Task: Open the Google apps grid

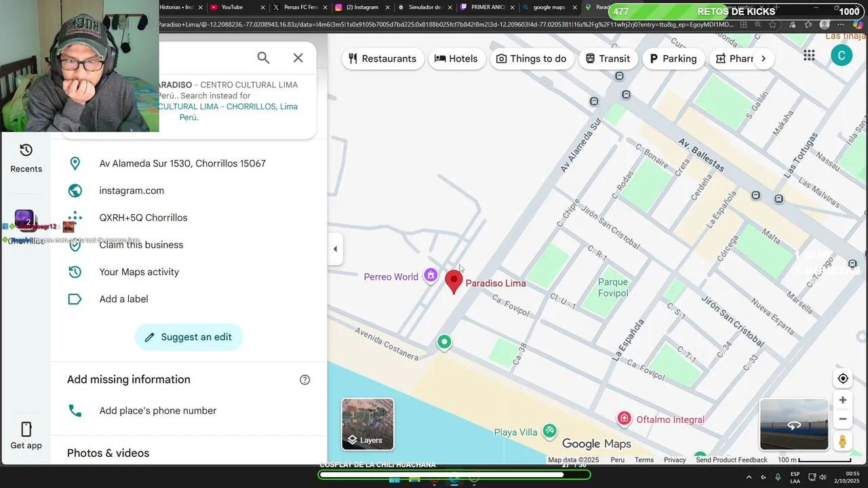Action: (x=809, y=56)
